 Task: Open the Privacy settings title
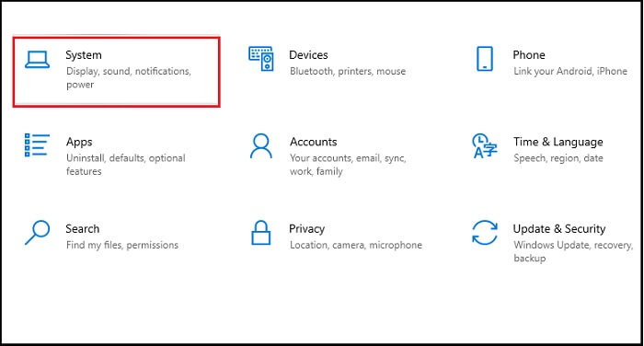(306, 229)
